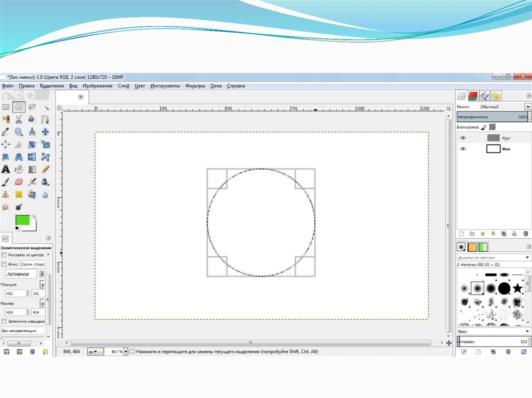Activate the Scissors select tool

click(19, 119)
